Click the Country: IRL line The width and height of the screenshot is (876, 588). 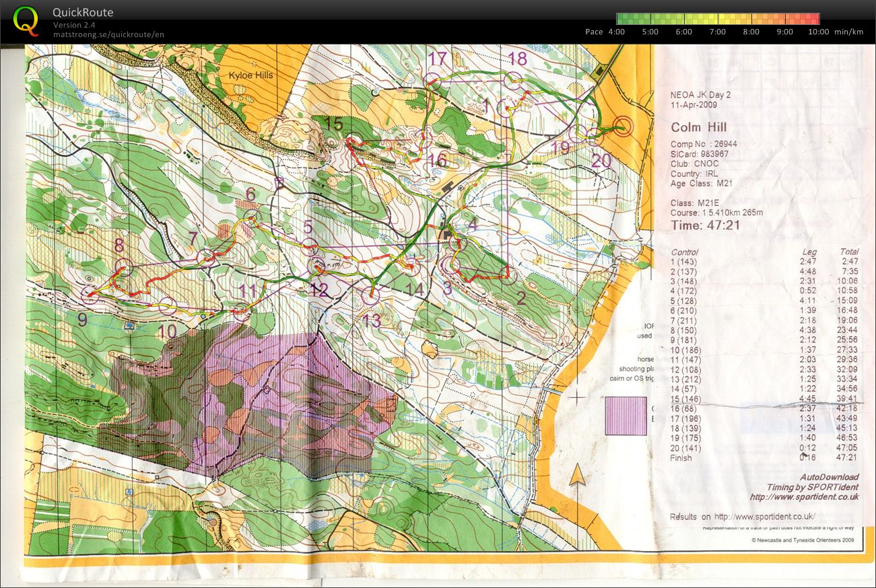coord(694,174)
